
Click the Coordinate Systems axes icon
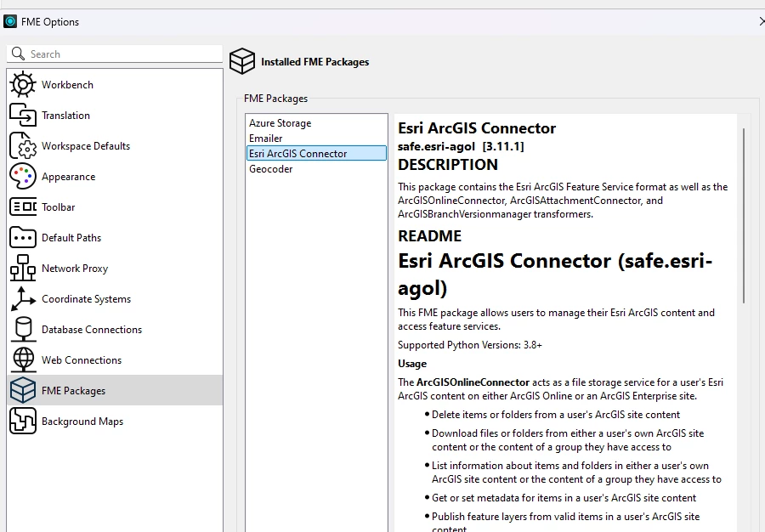[x=22, y=298]
